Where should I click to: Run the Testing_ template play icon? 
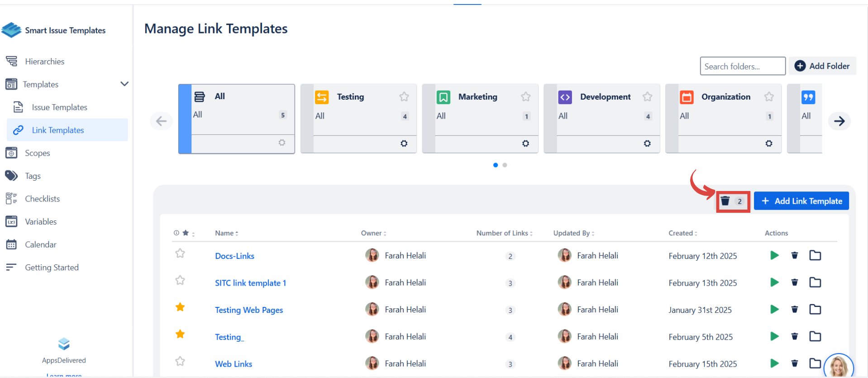pos(774,336)
